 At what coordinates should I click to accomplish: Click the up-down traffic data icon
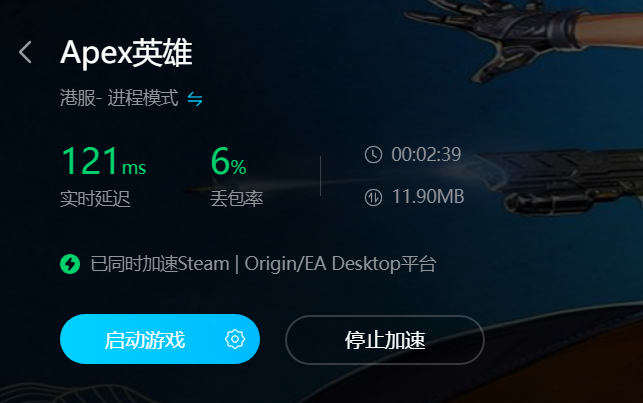point(373,197)
